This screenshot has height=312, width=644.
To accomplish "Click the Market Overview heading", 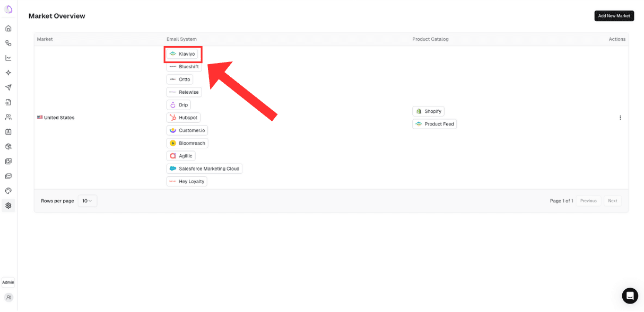I will (57, 16).
